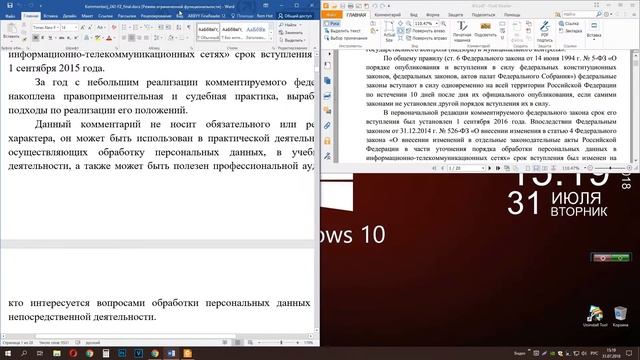Screen dimensions: 640x360
Task: Click Повернуть вправо in Foxit
Action: click(x=426, y=38)
